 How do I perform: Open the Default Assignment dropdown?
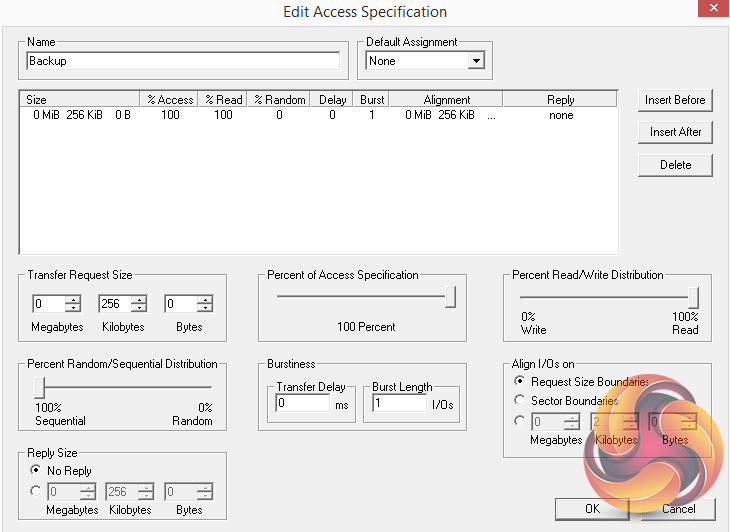tap(476, 61)
